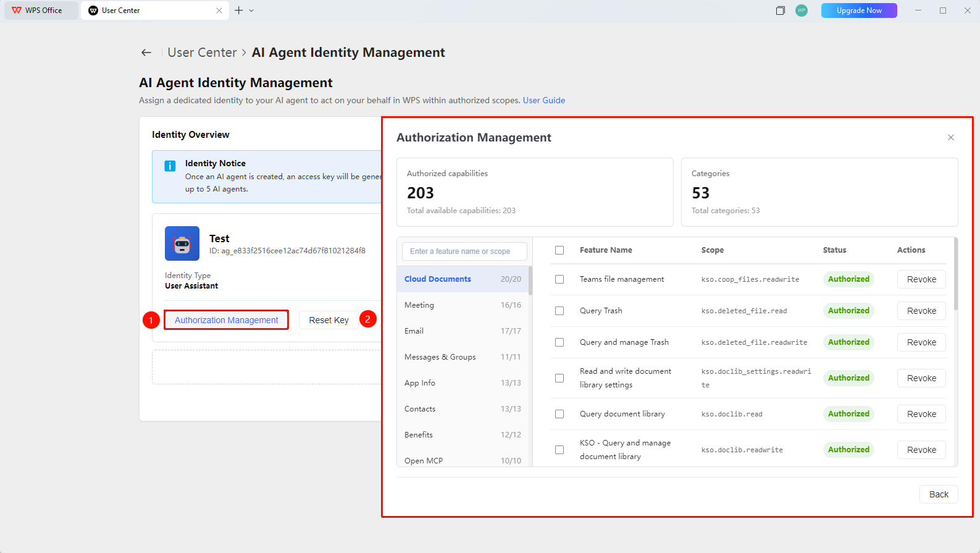Revoke kso.doclib.readwrite authorization
980x553 pixels.
(x=921, y=450)
